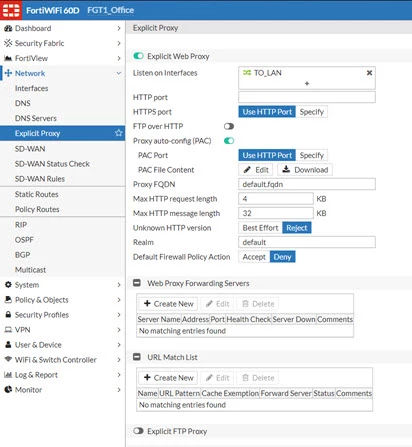Open the Static Routes page
Screen dimensions: 412x447
(36, 194)
